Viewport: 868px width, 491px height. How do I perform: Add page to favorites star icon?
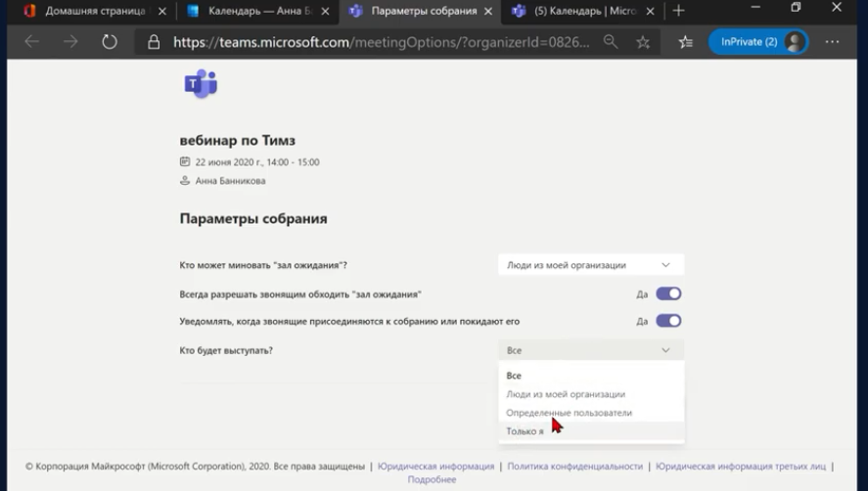pos(643,42)
